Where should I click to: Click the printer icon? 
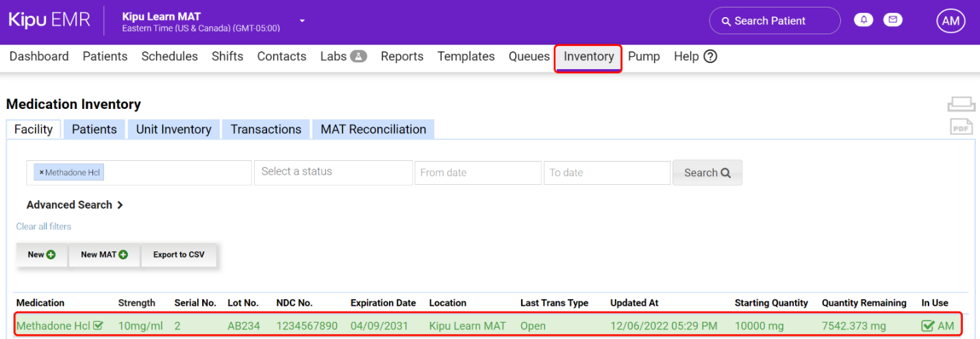tap(961, 105)
